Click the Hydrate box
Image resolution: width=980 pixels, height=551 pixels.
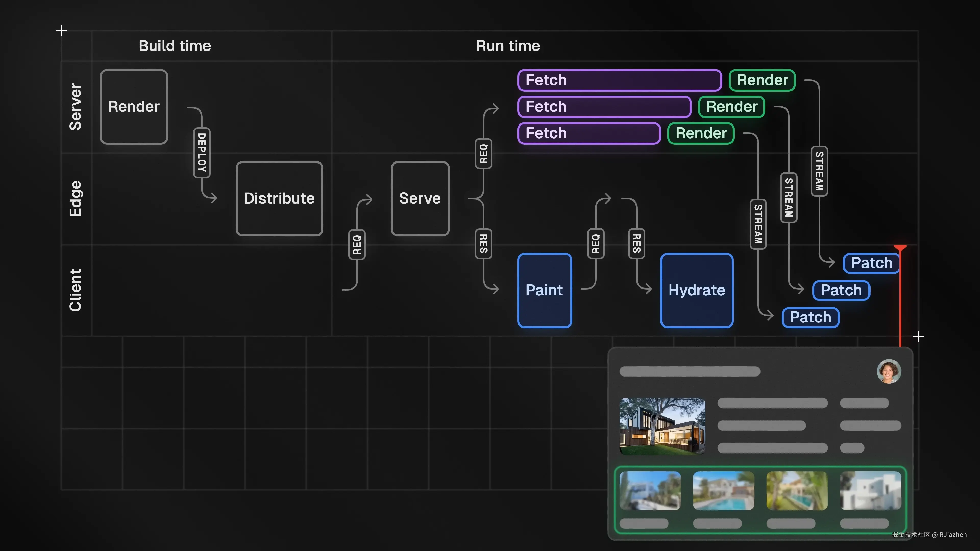(696, 290)
